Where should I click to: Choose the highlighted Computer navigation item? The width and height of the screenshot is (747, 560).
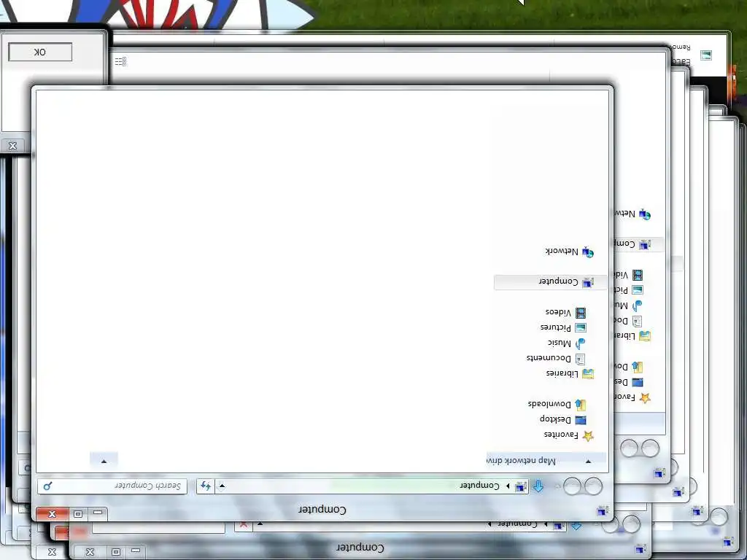point(550,282)
